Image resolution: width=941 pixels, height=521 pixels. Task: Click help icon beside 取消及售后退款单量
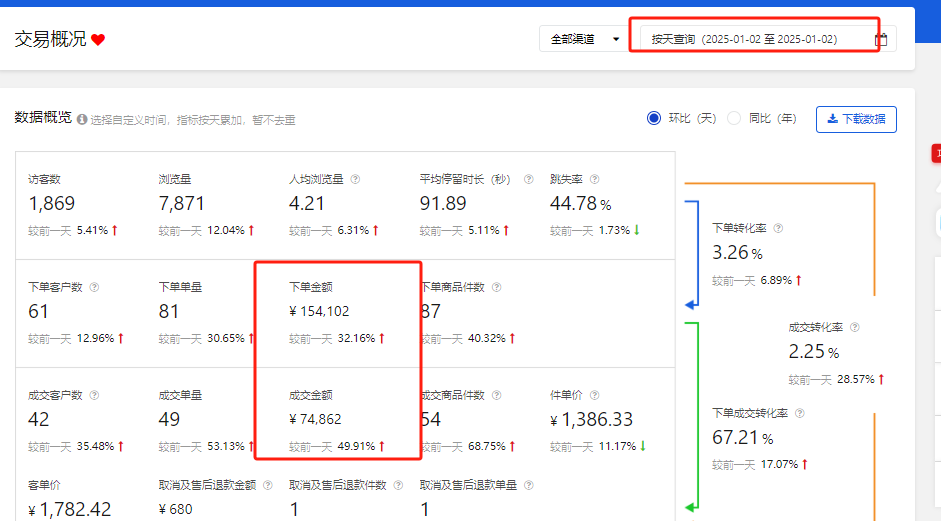click(x=529, y=485)
